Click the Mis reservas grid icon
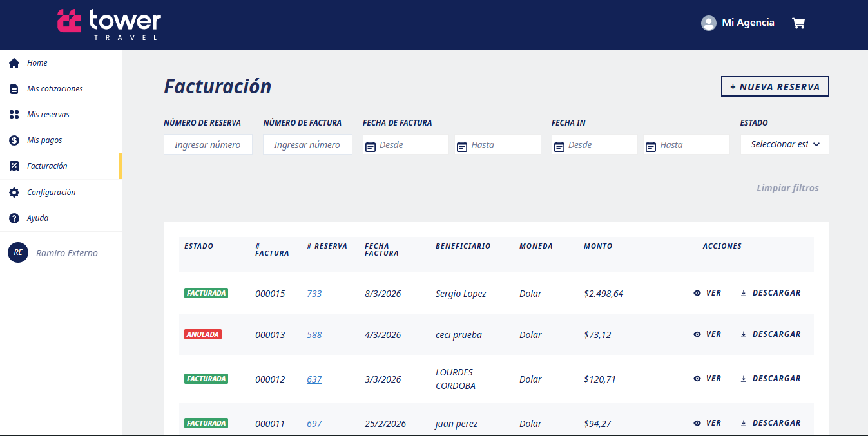868x436 pixels. [13, 114]
